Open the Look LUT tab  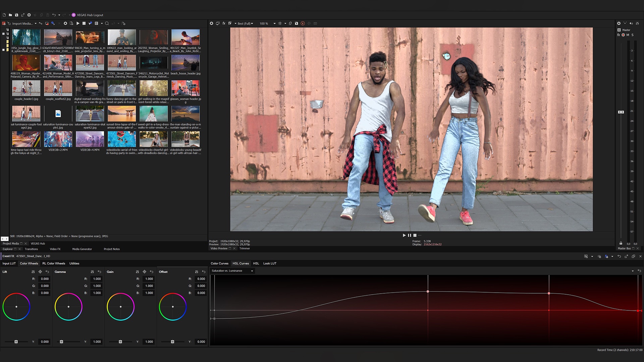click(270, 263)
